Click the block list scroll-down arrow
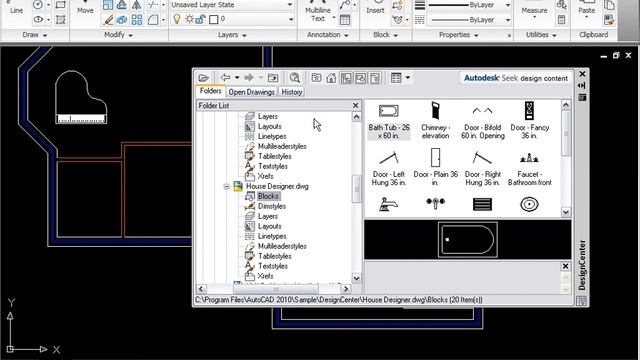640x360 pixels. click(x=566, y=212)
